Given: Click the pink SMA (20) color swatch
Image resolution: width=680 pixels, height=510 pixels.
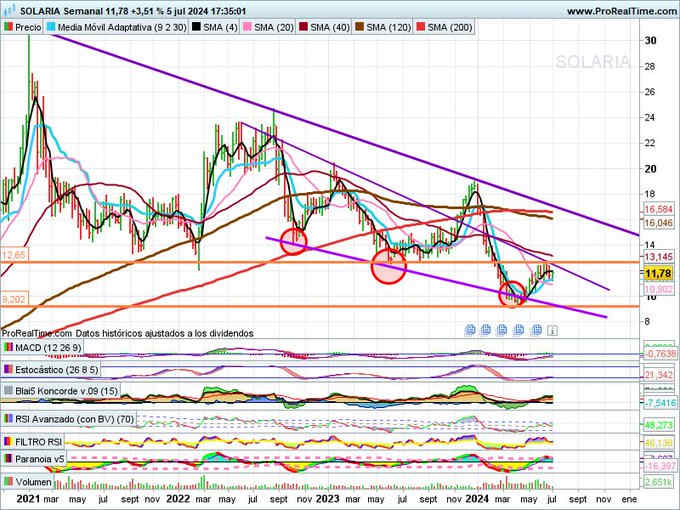Looking at the screenshot, I should tap(247, 27).
